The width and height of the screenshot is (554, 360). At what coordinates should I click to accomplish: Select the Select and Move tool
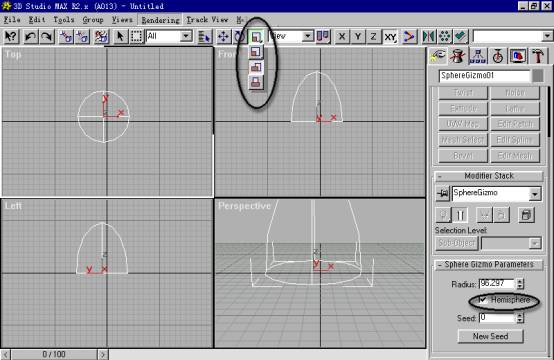(x=223, y=36)
